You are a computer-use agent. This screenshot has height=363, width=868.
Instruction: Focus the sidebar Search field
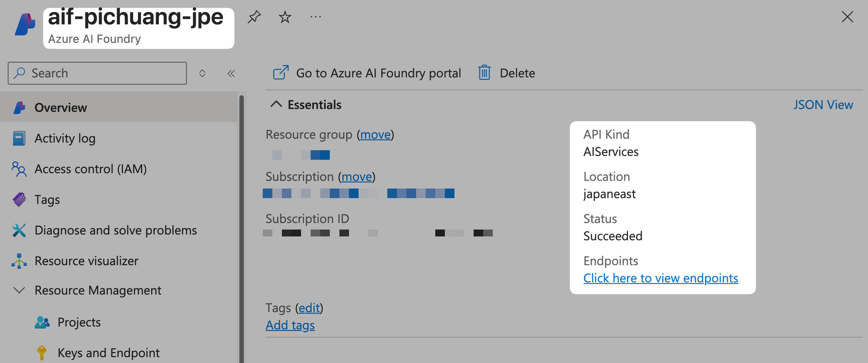97,73
